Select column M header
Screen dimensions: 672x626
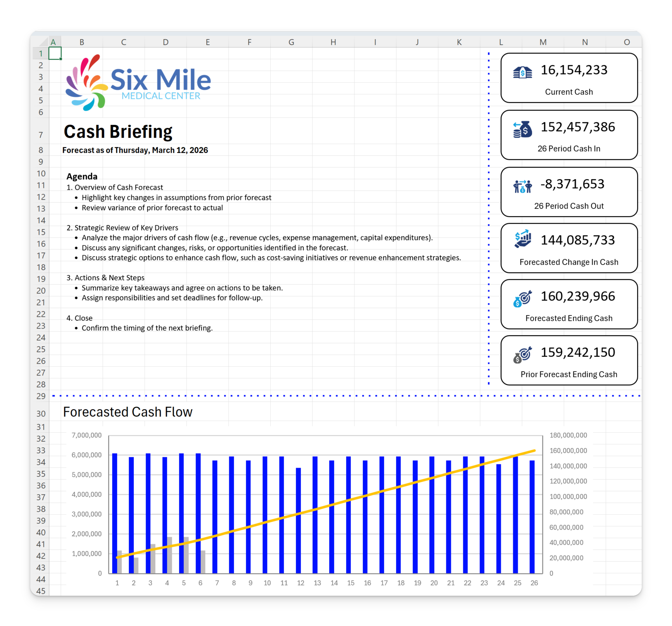543,42
